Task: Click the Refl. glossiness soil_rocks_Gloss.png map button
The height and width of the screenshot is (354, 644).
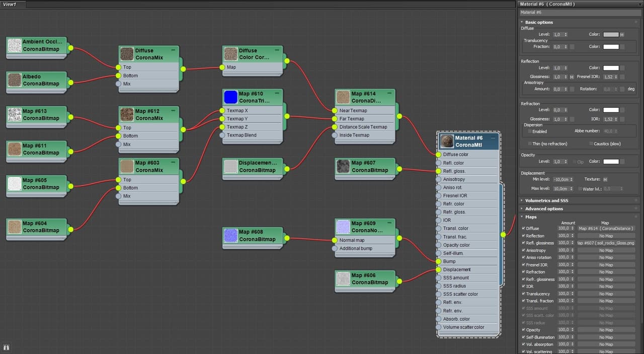Action: [606, 243]
